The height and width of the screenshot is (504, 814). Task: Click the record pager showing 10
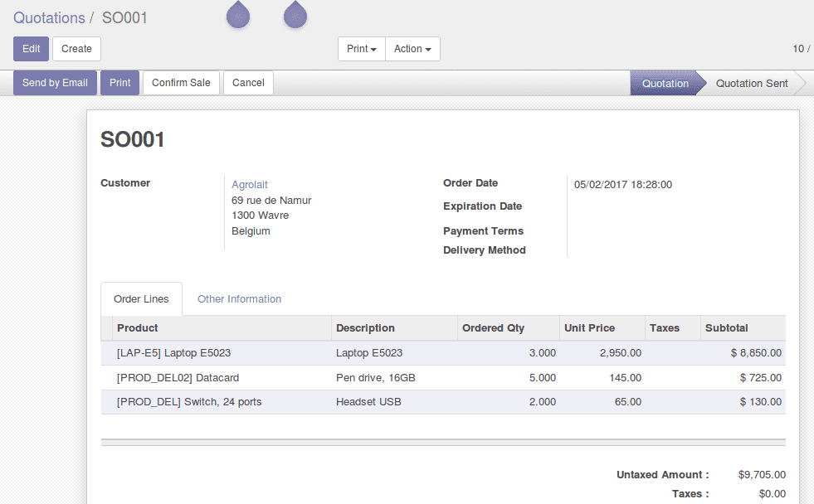pyautogui.click(x=797, y=49)
